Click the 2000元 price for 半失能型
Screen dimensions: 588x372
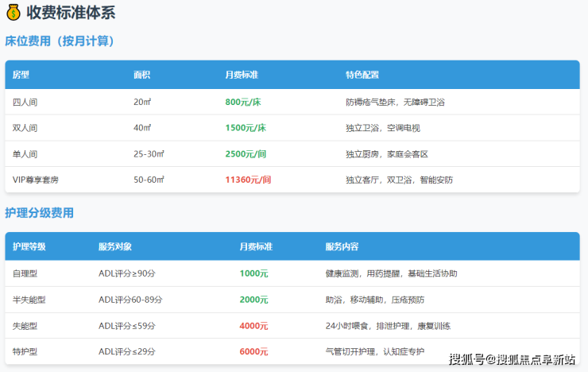pos(253,300)
